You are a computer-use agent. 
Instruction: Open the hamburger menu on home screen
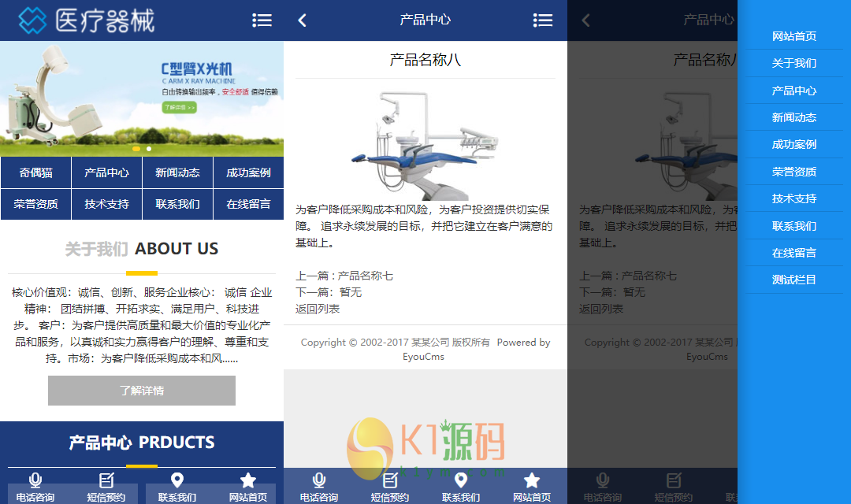[262, 20]
